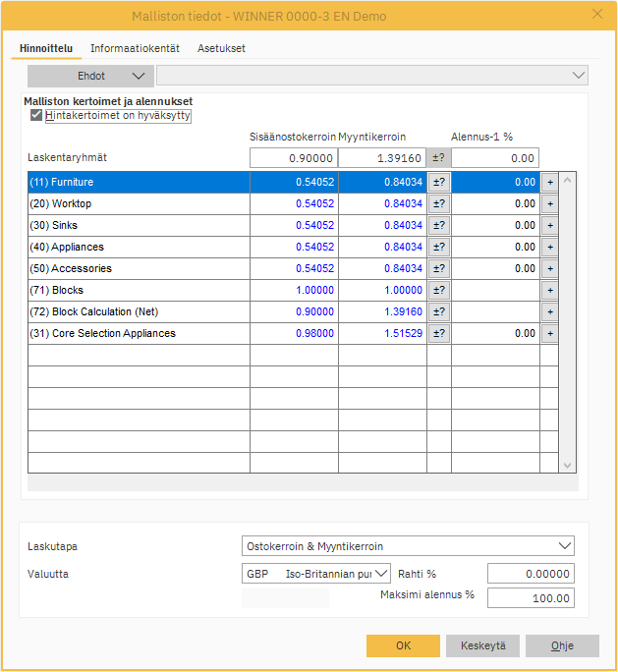
Task: Click the ±? button in Furniture row
Action: click(438, 182)
